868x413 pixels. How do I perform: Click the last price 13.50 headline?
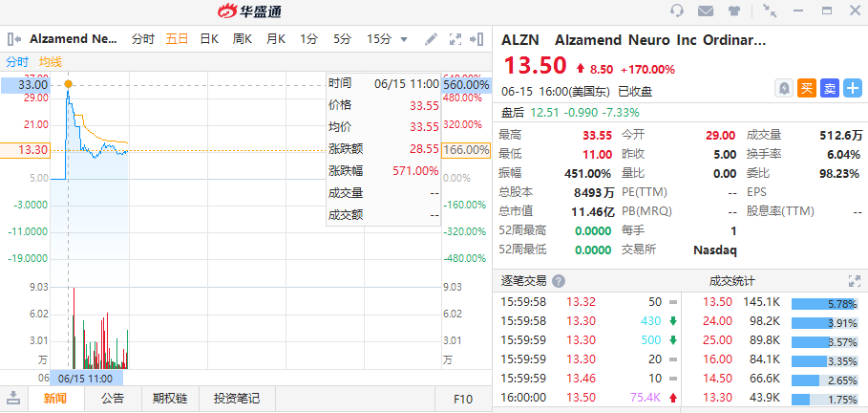pos(535,65)
